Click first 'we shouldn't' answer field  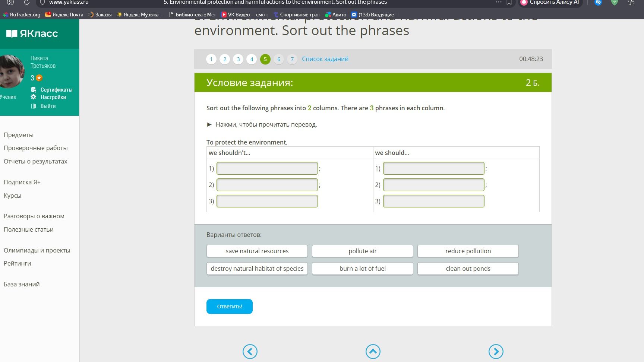point(267,168)
